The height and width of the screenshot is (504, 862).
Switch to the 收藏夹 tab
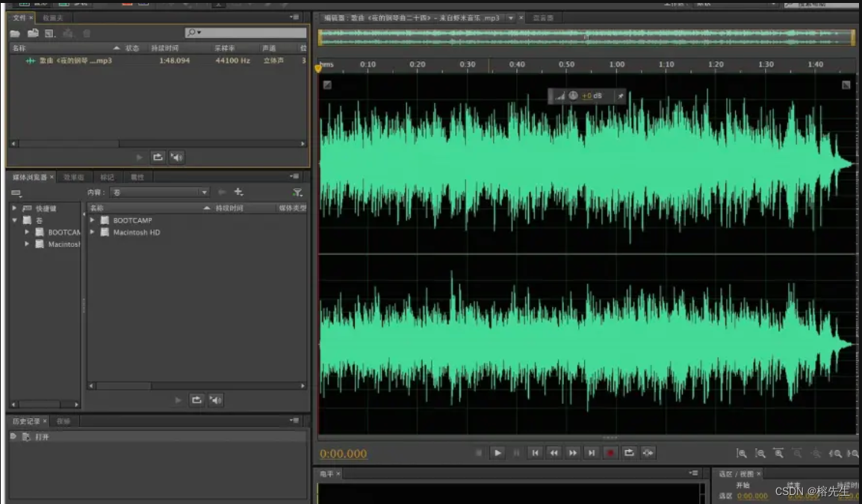(x=53, y=18)
